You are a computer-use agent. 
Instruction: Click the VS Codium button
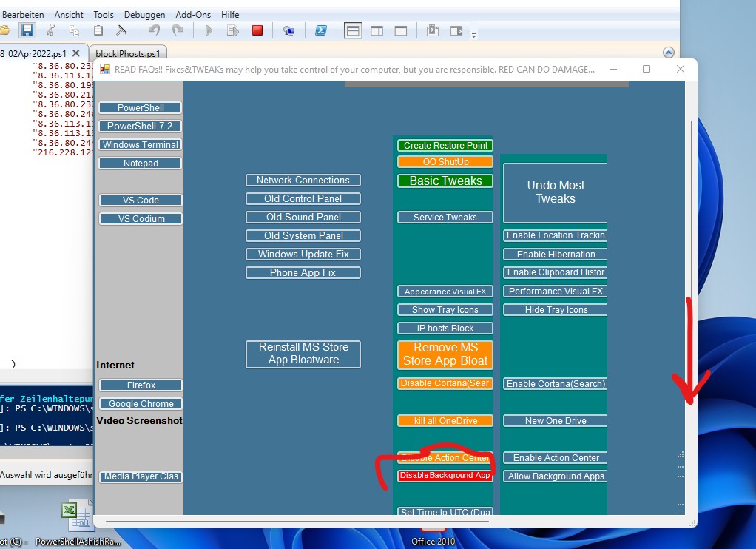click(x=141, y=218)
